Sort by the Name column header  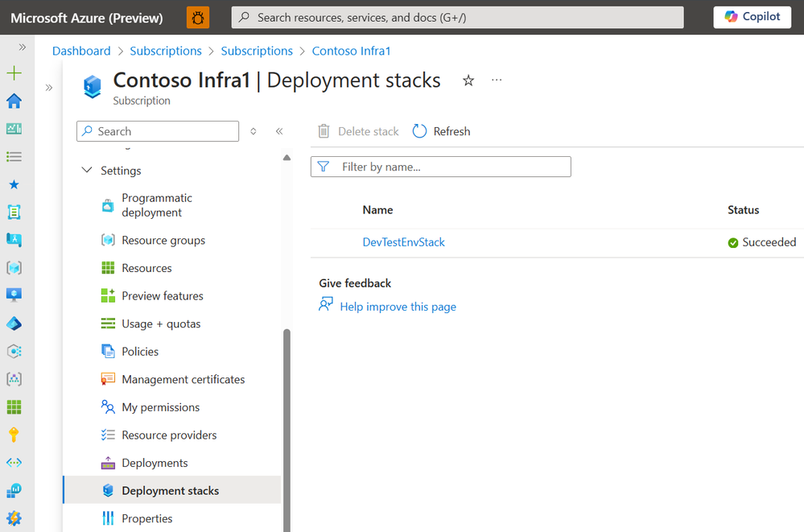[x=377, y=210]
